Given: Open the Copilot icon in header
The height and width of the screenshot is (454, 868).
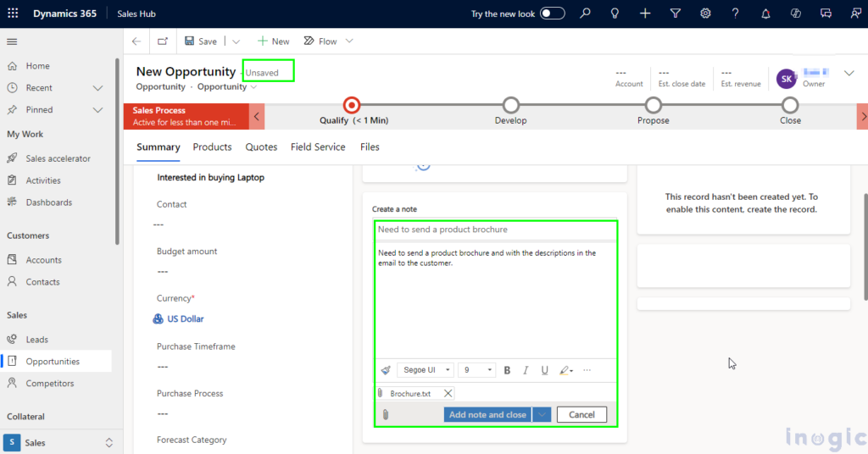Looking at the screenshot, I should tap(795, 14).
